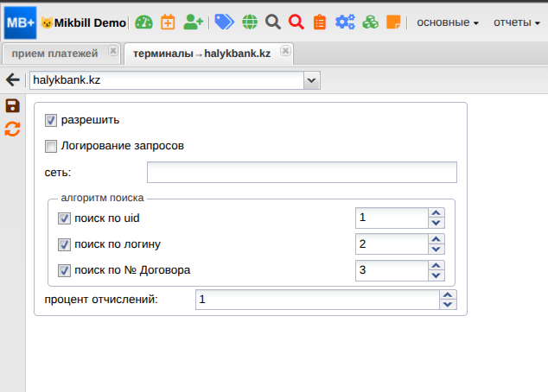Viewport: 548px width, 392px height.
Task: Toggle поиск по логину checkbox
Action: pyautogui.click(x=64, y=244)
